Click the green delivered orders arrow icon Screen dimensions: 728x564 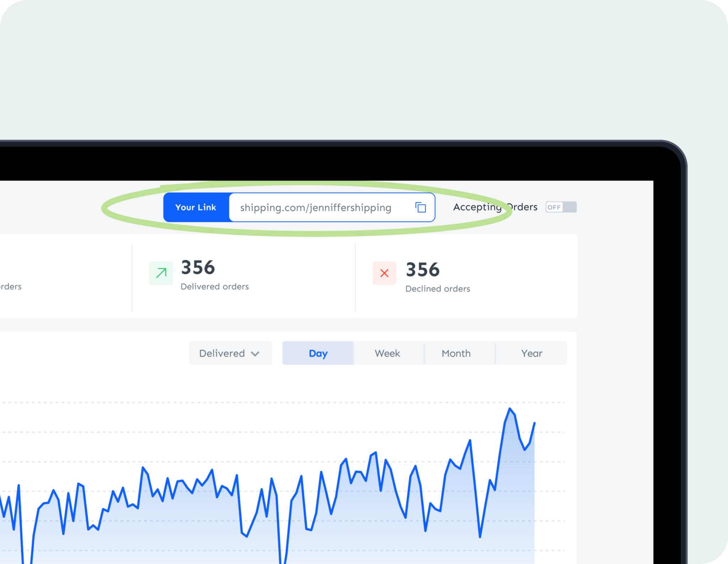tap(161, 273)
